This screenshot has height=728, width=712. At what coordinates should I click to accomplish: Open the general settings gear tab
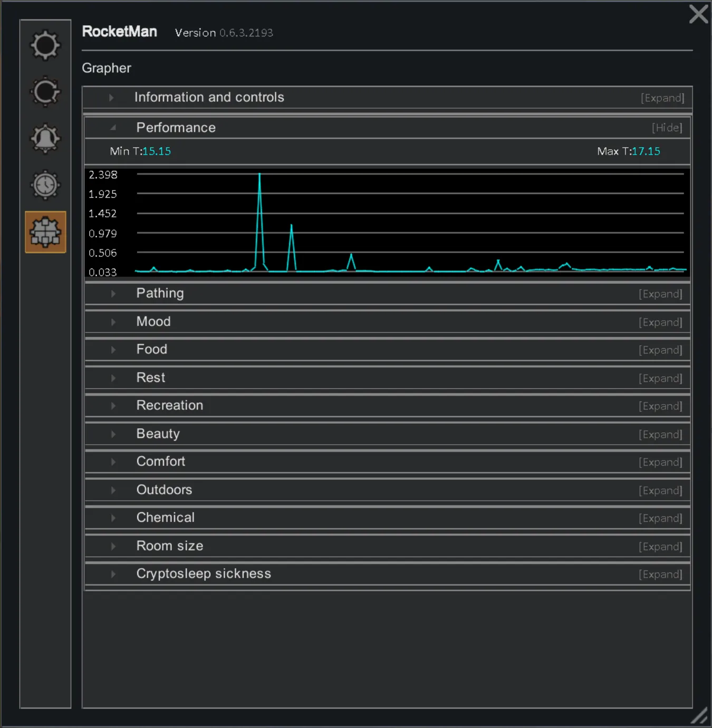pos(45,45)
